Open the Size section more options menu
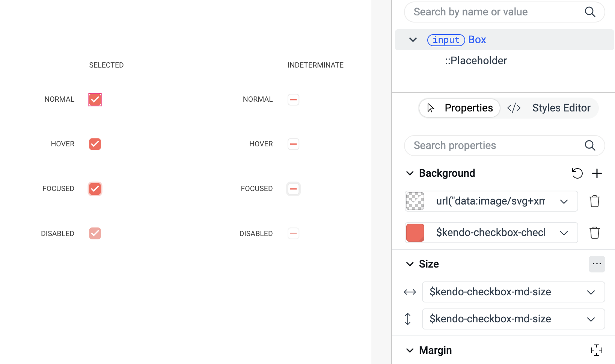This screenshot has height=364, width=615. click(x=597, y=264)
